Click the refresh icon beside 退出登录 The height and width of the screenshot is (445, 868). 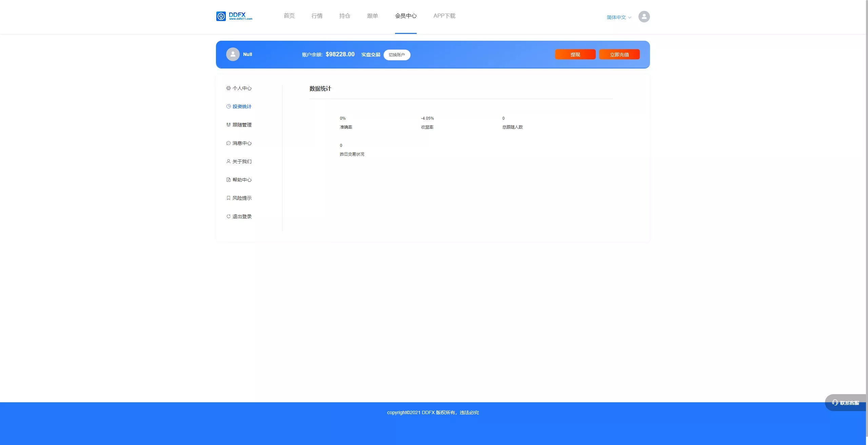(228, 216)
